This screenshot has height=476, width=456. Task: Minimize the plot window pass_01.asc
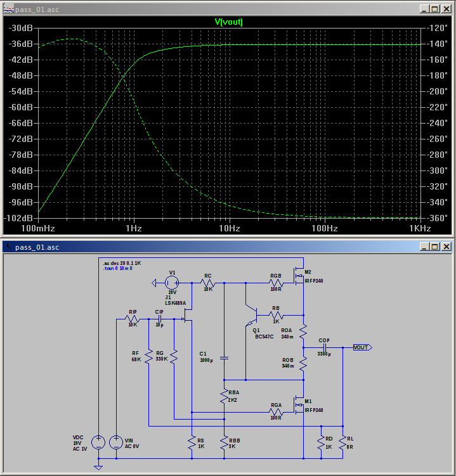click(x=424, y=9)
